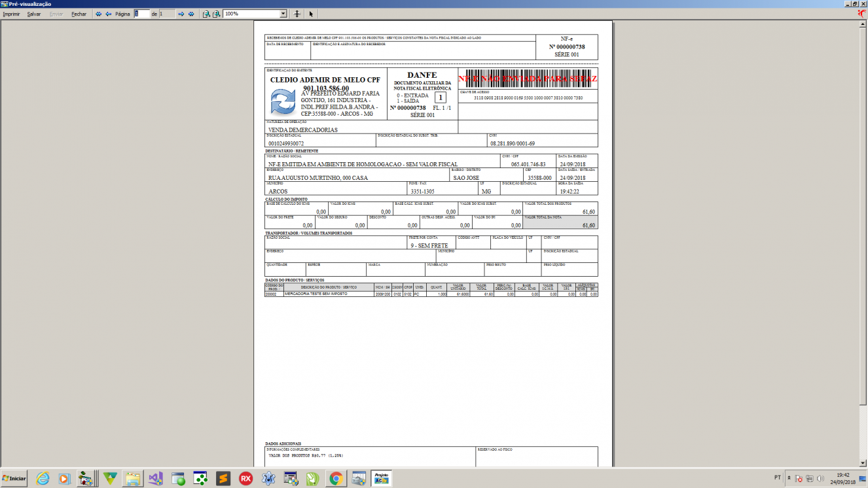Click the PT language indicator
This screenshot has width=868, height=488.
coord(777,478)
